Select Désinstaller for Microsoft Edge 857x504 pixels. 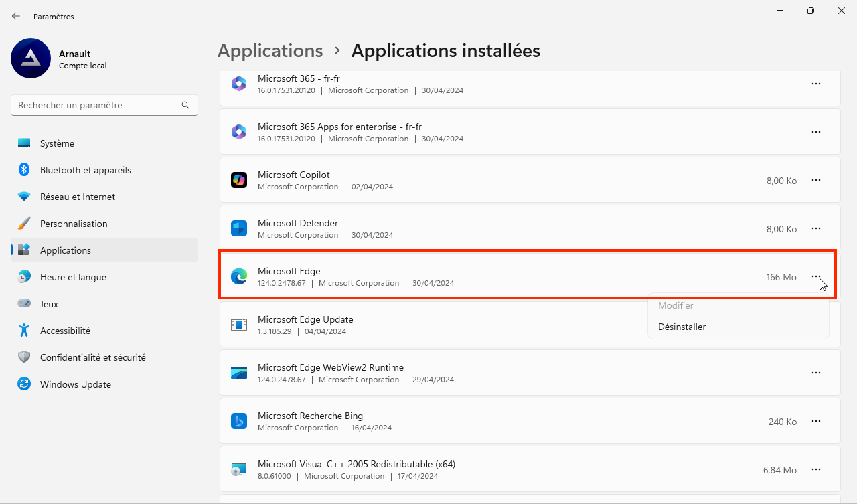pos(682,327)
